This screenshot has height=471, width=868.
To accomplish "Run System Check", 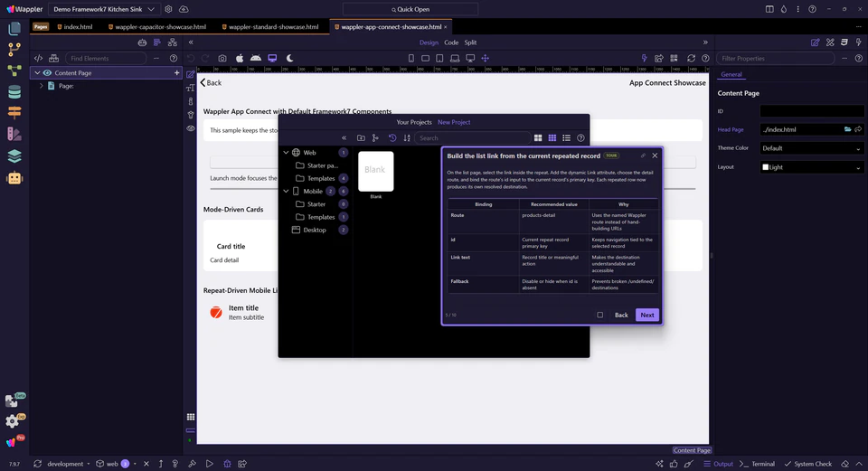I will (807, 464).
